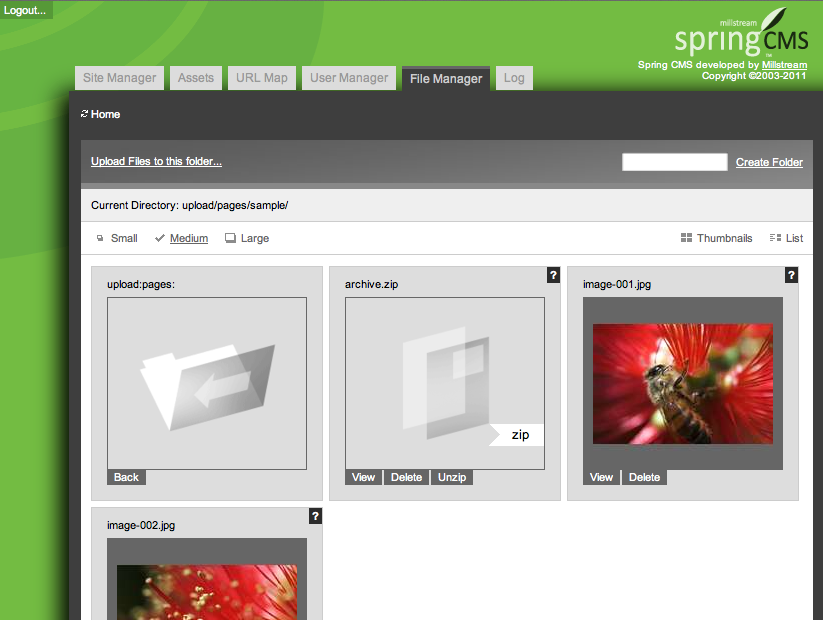This screenshot has width=823, height=620.
Task: Click the image-001.jpg file name
Action: pos(617,285)
